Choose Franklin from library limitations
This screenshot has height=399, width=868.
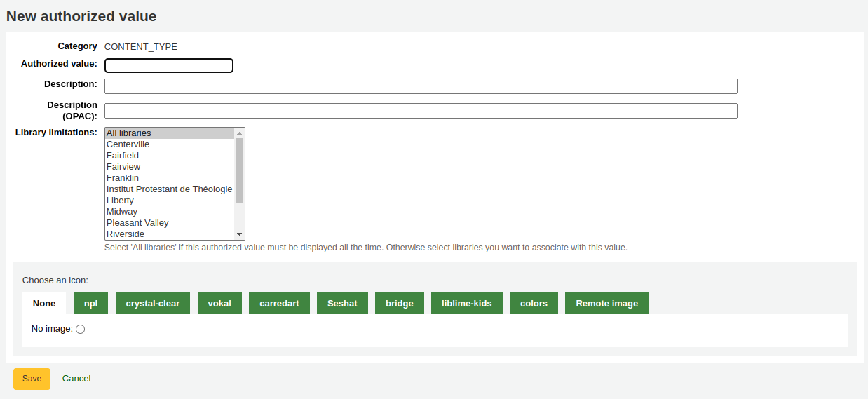[170, 178]
